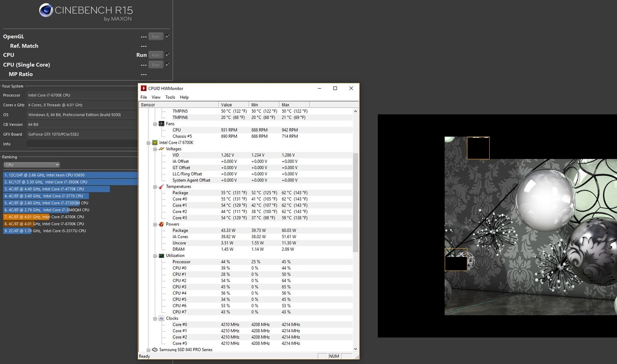The height and width of the screenshot is (364, 617).
Task: Click the Clocks category icon
Action: tap(161, 318)
